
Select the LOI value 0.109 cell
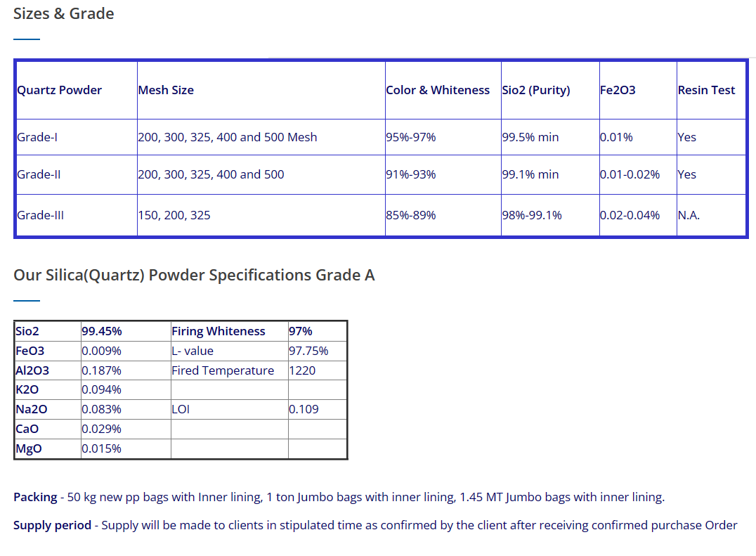pyautogui.click(x=318, y=409)
